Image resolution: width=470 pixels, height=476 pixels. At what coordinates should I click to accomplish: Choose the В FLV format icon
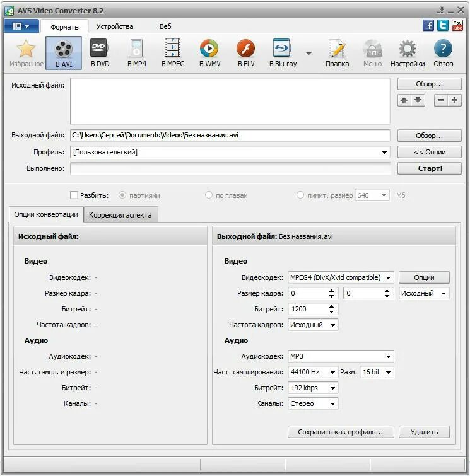(246, 53)
